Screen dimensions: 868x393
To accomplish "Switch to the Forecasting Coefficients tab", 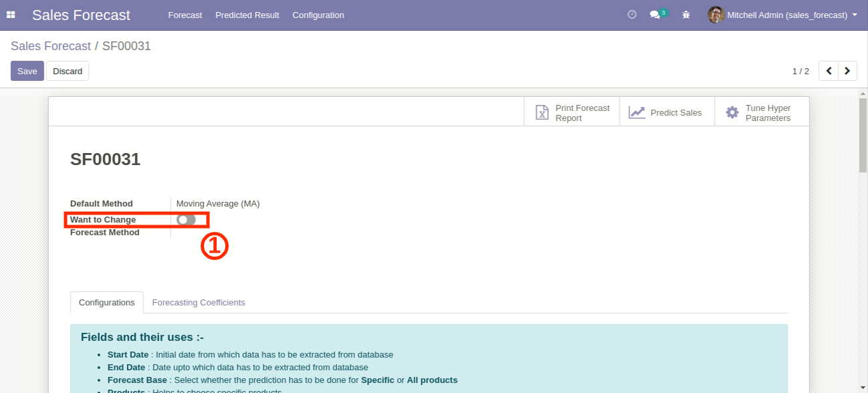I will click(199, 303).
